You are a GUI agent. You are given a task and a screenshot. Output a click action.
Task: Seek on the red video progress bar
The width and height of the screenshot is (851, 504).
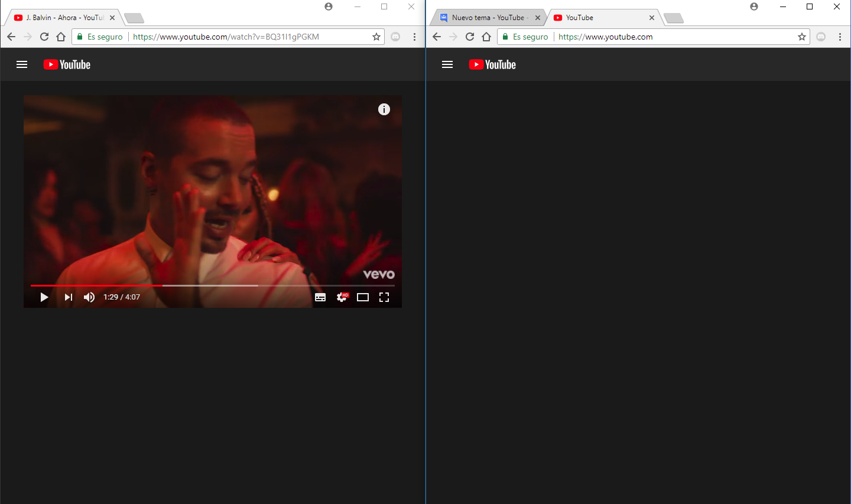[213, 285]
